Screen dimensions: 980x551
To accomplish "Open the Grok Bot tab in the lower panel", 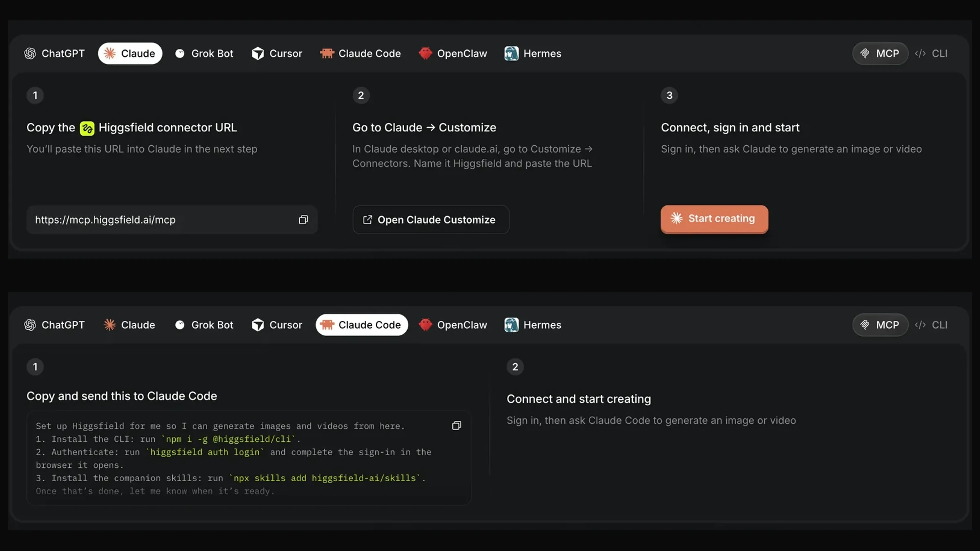I will coord(204,325).
